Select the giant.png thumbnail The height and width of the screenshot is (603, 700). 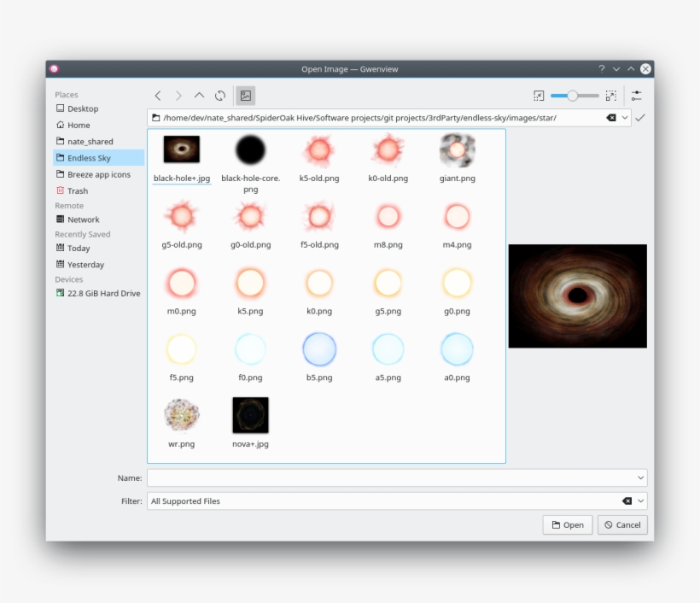tap(456, 151)
